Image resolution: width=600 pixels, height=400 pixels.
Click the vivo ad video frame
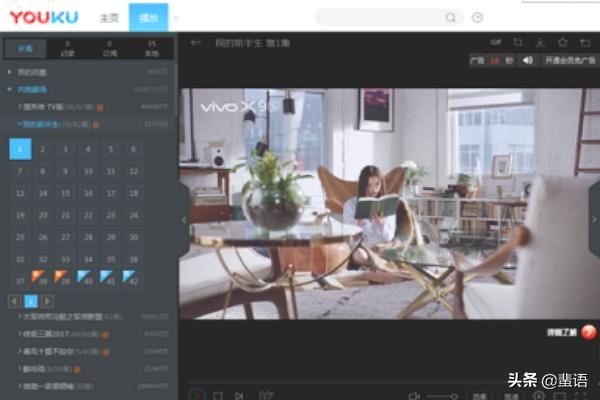tap(390, 204)
